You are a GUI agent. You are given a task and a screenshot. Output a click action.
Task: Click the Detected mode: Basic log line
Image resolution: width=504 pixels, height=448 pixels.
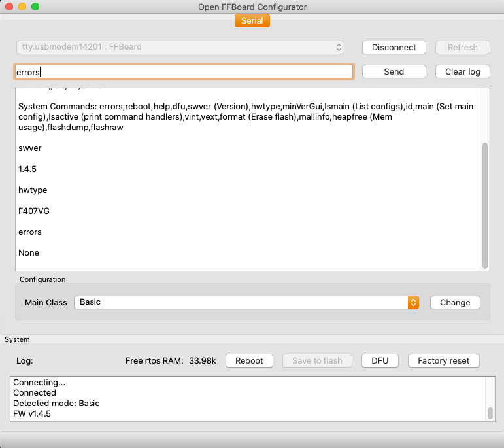[x=56, y=404]
